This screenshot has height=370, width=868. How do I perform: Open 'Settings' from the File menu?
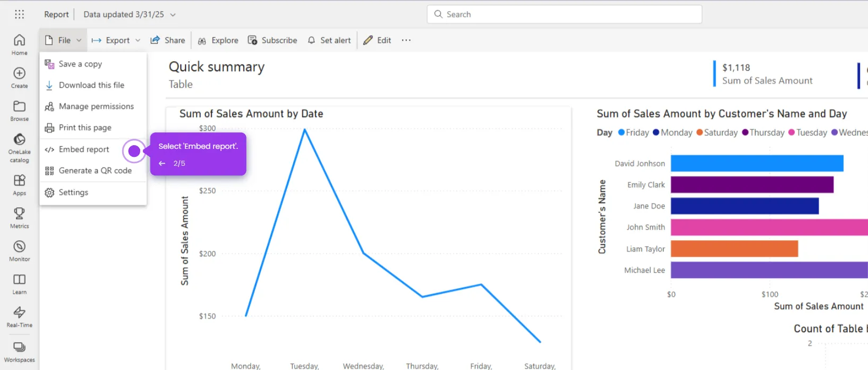93,192
